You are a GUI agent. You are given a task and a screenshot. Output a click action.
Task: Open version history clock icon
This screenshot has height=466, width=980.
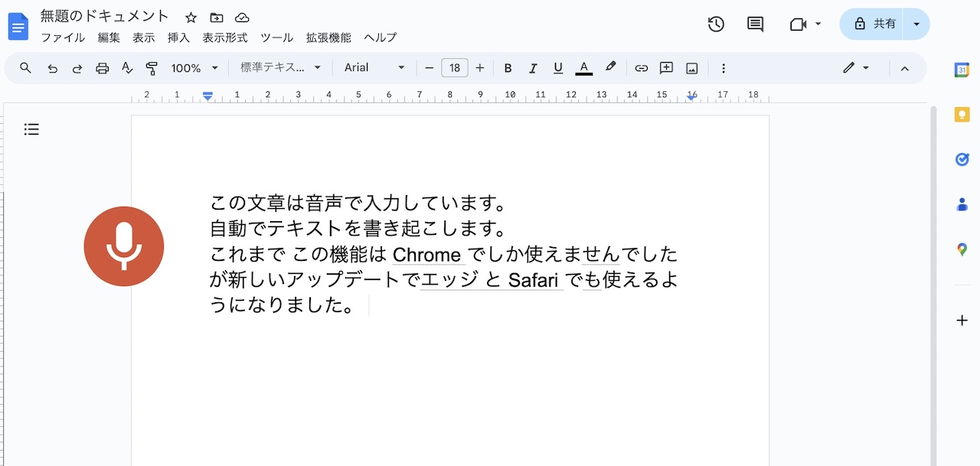(716, 24)
